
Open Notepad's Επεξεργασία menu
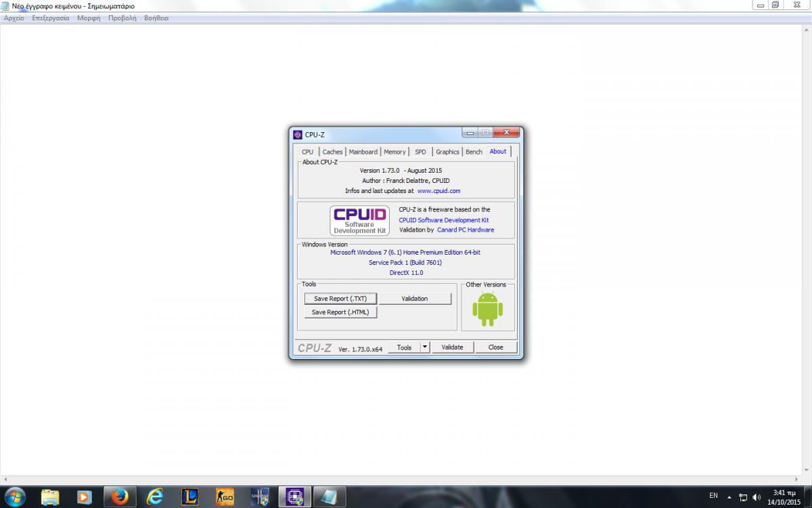pos(51,18)
